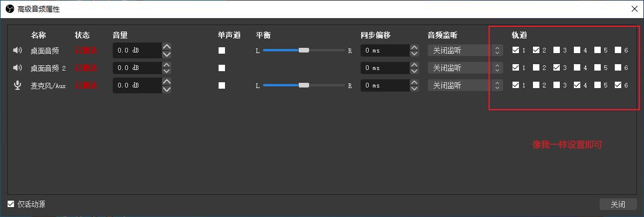This screenshot has width=644, height=217.
Task: Uncheck track 4 for 麦克风/Aux
Action: [577, 85]
